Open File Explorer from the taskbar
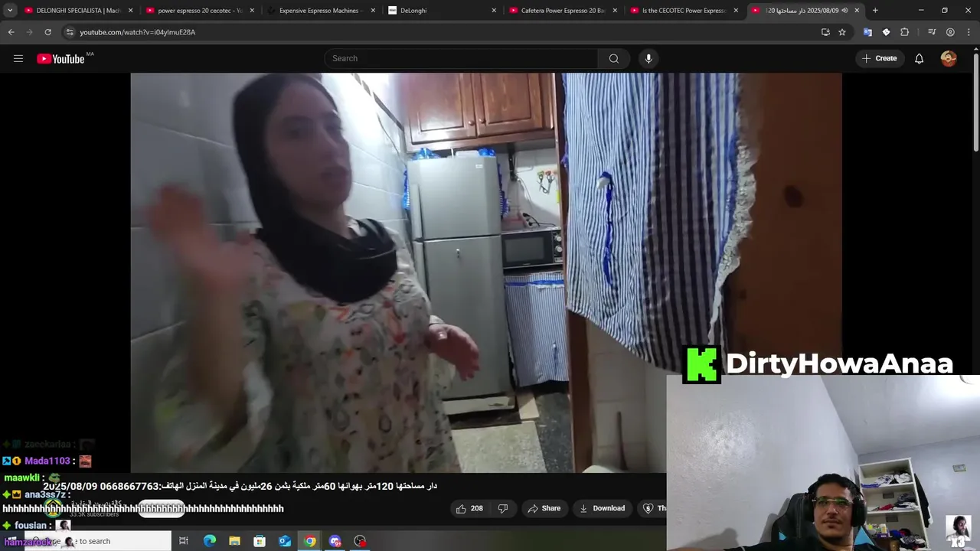The image size is (980, 551). [x=234, y=541]
